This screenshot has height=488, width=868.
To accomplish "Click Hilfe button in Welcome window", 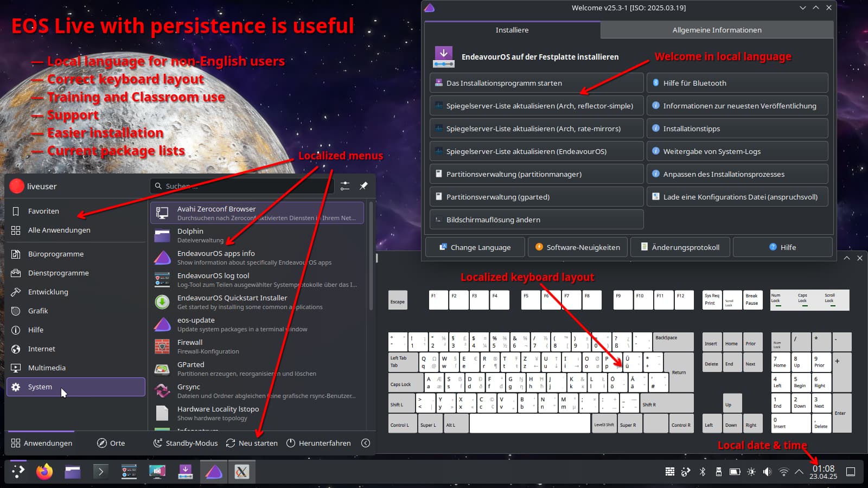I will tap(783, 247).
